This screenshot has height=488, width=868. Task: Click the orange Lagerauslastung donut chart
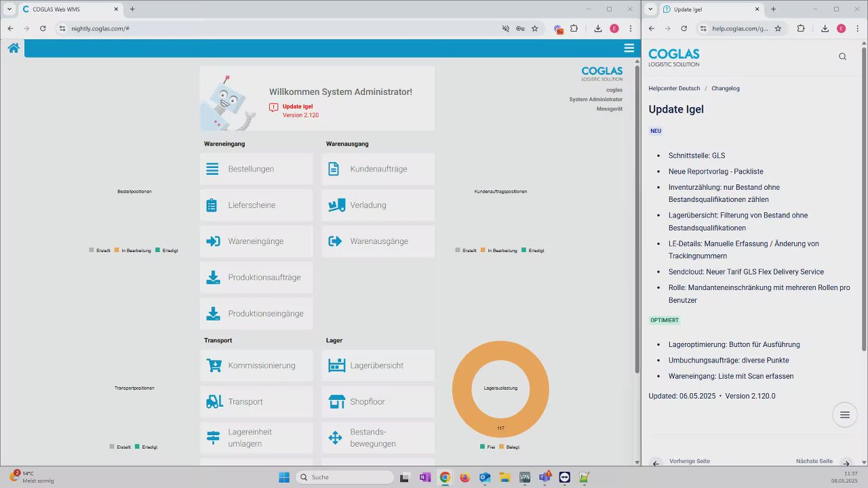pos(500,389)
